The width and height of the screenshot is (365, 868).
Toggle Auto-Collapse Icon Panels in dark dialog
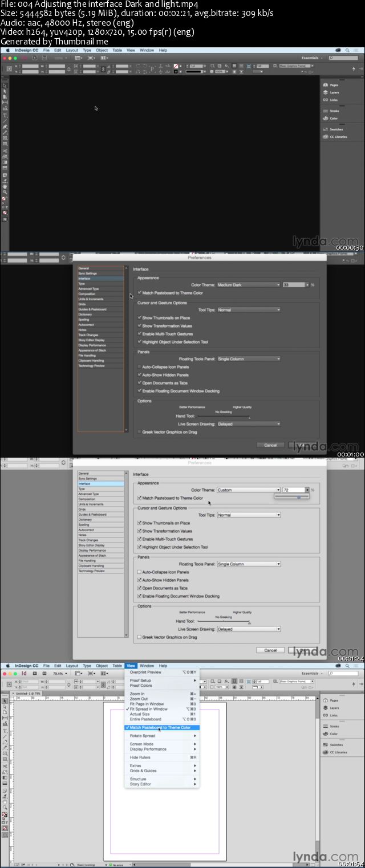coord(140,367)
